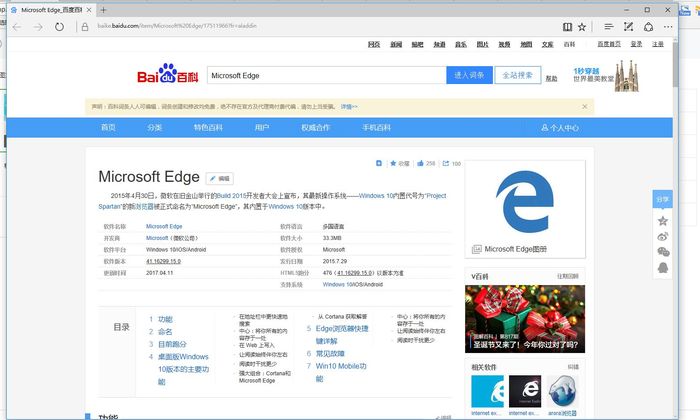Click small blue square icon before 收藏
The image size is (700, 420).
click(379, 163)
